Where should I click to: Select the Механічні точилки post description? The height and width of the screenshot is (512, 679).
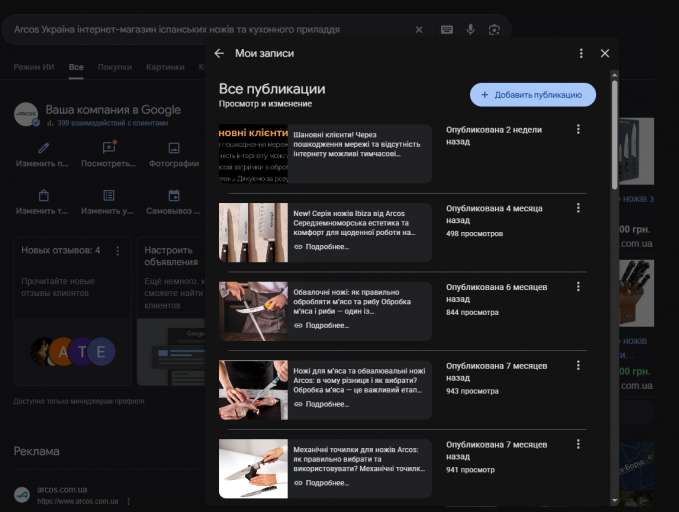point(359,459)
